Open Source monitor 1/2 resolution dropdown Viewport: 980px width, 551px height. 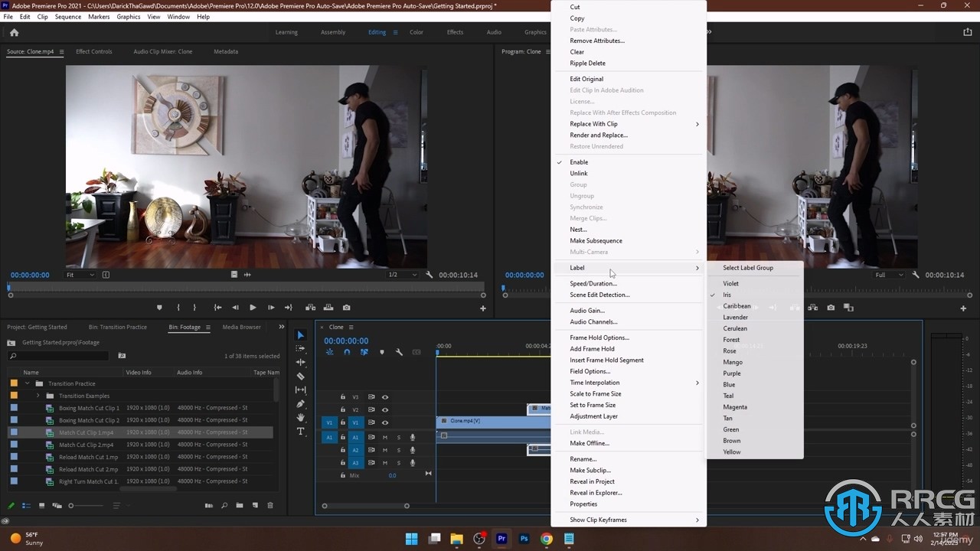(402, 275)
